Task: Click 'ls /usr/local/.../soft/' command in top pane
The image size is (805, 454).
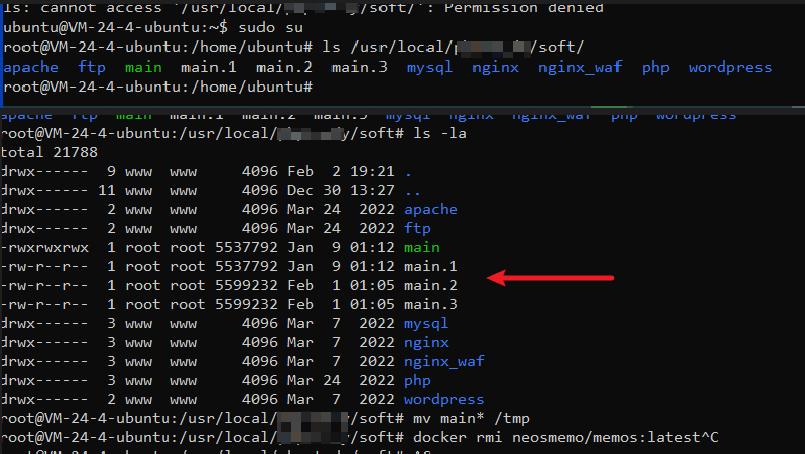Action: click(x=453, y=47)
